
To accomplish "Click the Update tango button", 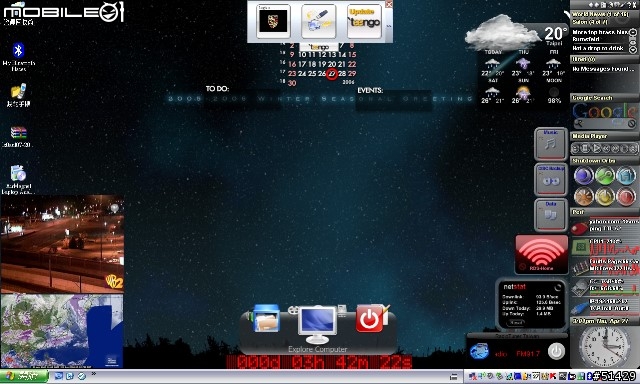I will [x=364, y=21].
